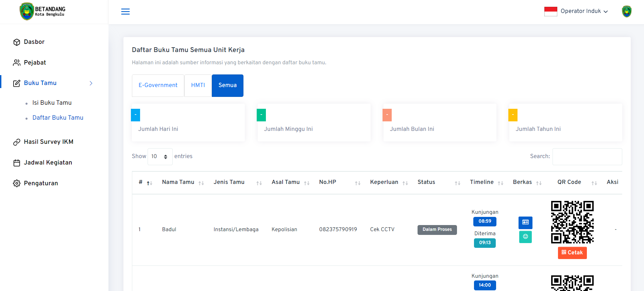Image resolution: width=644 pixels, height=291 pixels.
Task: Switch to the E-Government tab
Action: point(158,85)
